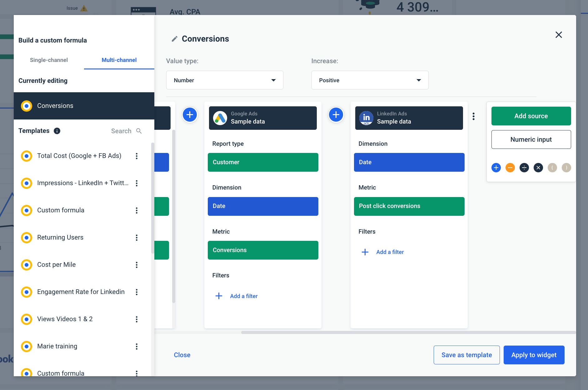Click the Apply to widget button
Viewport: 588px width, 390px height.
pos(534,355)
